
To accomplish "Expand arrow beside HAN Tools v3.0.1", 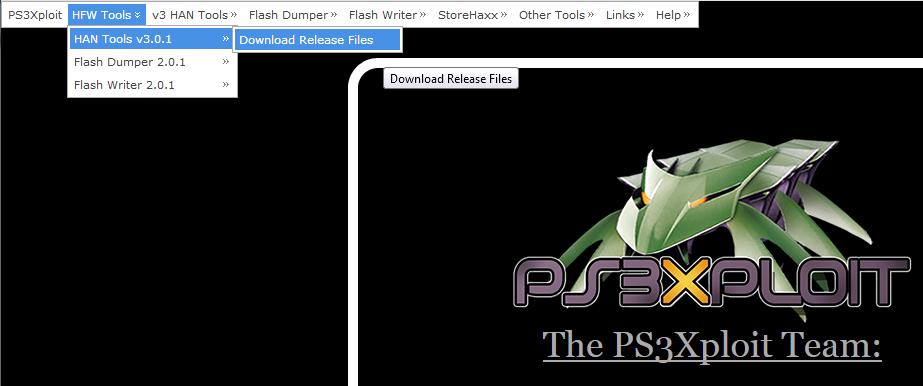I will (x=225, y=39).
